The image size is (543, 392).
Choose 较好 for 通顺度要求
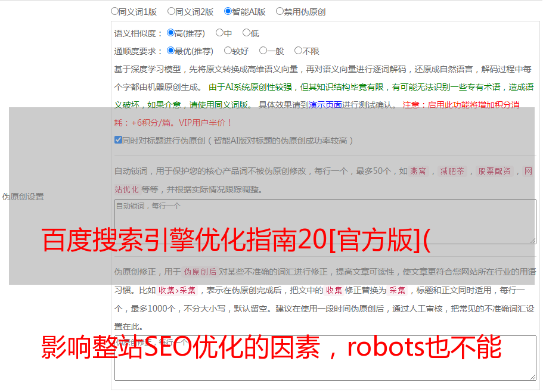[x=228, y=51]
